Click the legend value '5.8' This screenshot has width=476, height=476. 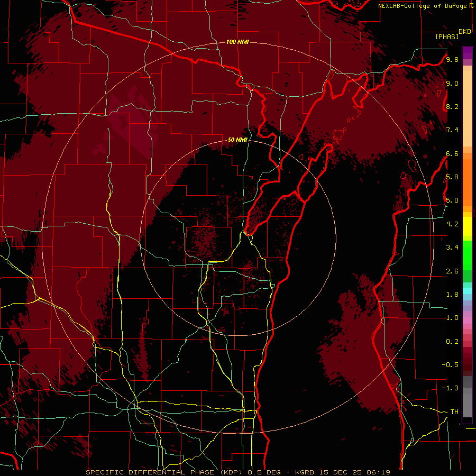(x=452, y=177)
